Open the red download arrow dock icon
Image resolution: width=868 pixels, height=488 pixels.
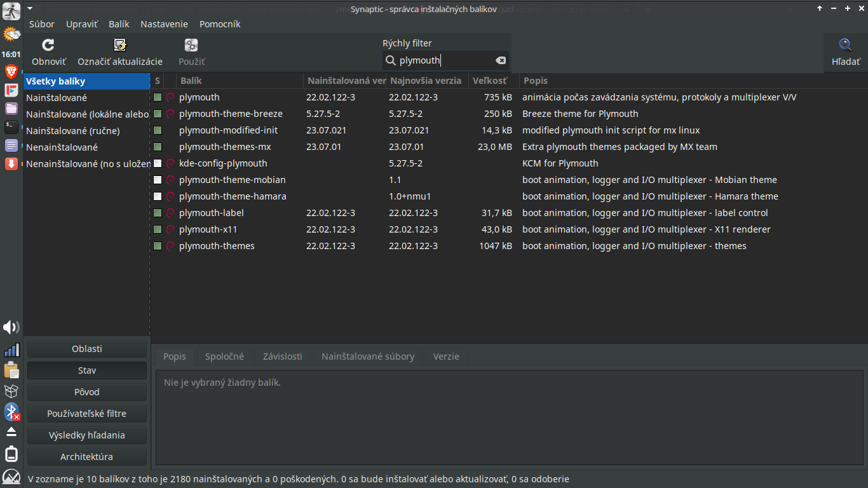11,164
